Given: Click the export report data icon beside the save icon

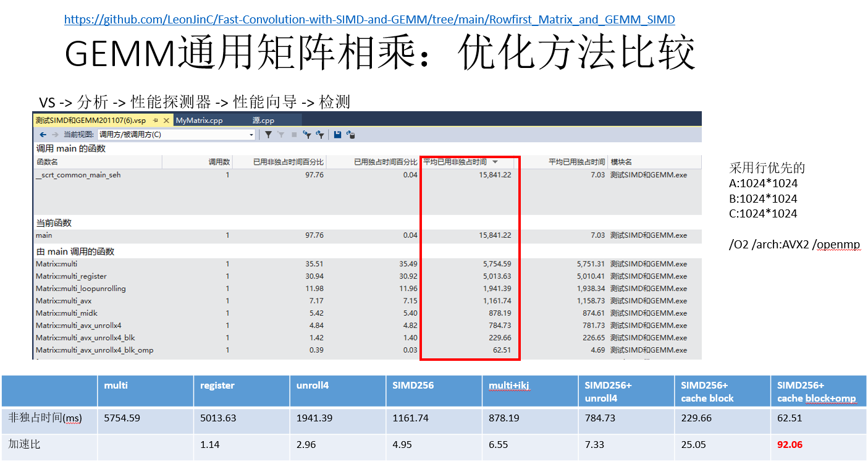Looking at the screenshot, I should click(x=350, y=135).
